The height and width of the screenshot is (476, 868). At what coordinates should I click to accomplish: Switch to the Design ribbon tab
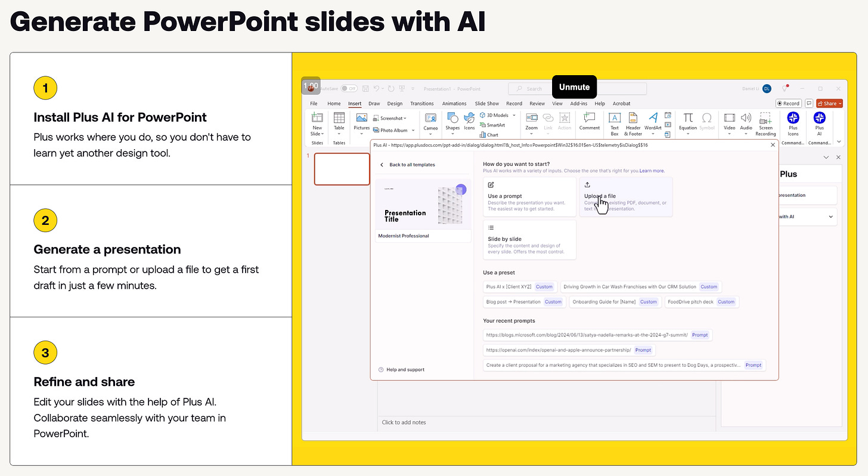[x=395, y=103]
